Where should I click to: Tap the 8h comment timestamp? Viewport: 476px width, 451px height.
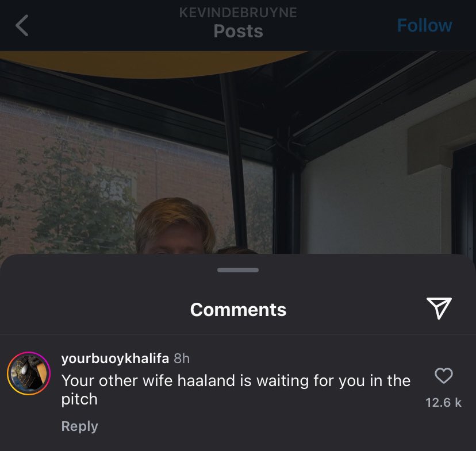point(182,359)
